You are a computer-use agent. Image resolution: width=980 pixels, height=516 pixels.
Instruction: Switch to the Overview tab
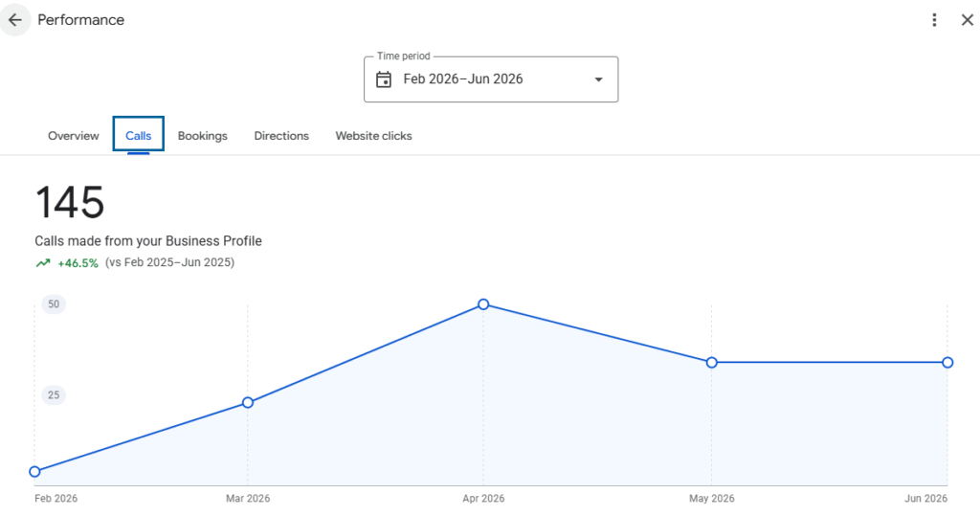[x=73, y=136]
